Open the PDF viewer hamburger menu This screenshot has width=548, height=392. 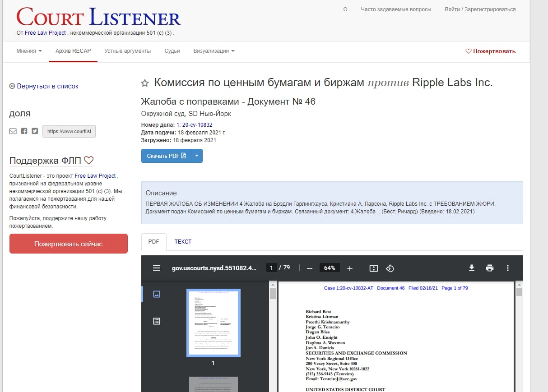pos(157,268)
